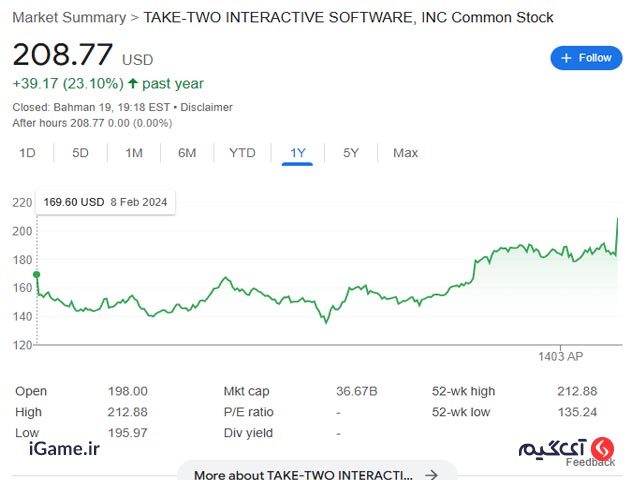Show the YTD chart range
The width and height of the screenshot is (640, 480).
242,153
